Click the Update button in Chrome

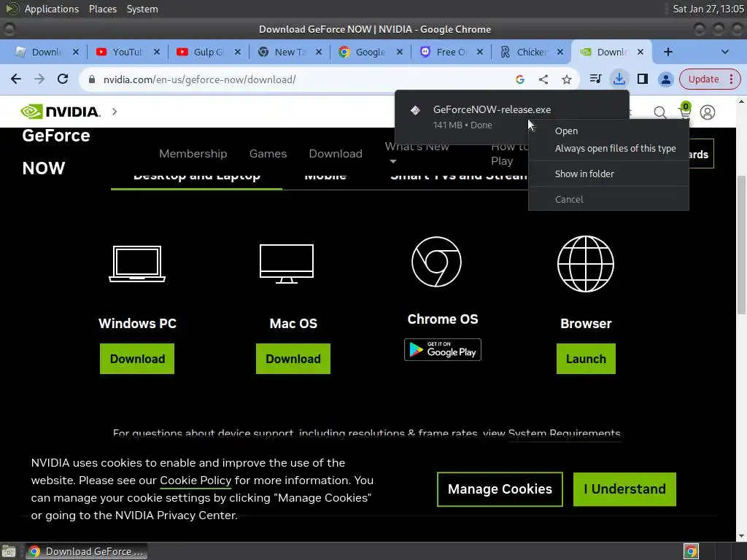click(710, 79)
